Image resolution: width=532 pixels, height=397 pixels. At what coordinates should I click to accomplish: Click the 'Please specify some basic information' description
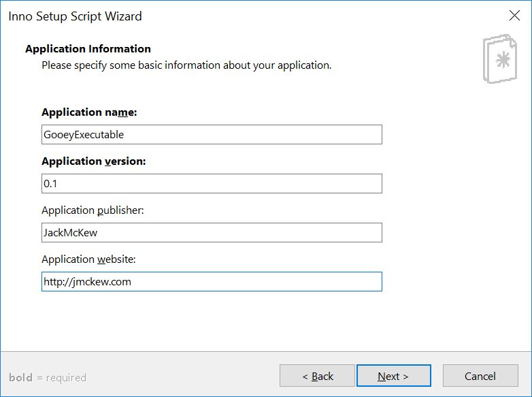click(186, 65)
